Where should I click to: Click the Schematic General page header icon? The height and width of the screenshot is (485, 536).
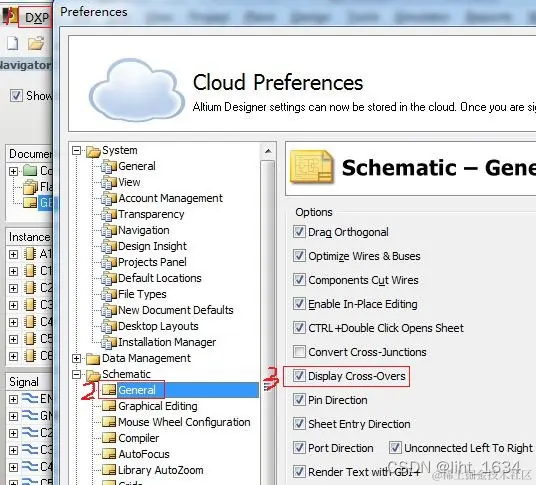click(x=311, y=167)
